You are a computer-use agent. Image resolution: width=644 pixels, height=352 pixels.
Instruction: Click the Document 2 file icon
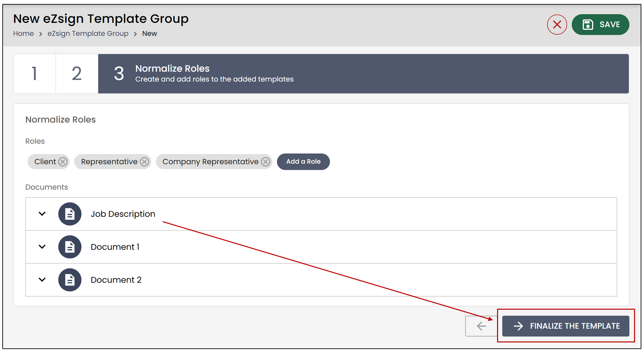point(70,280)
